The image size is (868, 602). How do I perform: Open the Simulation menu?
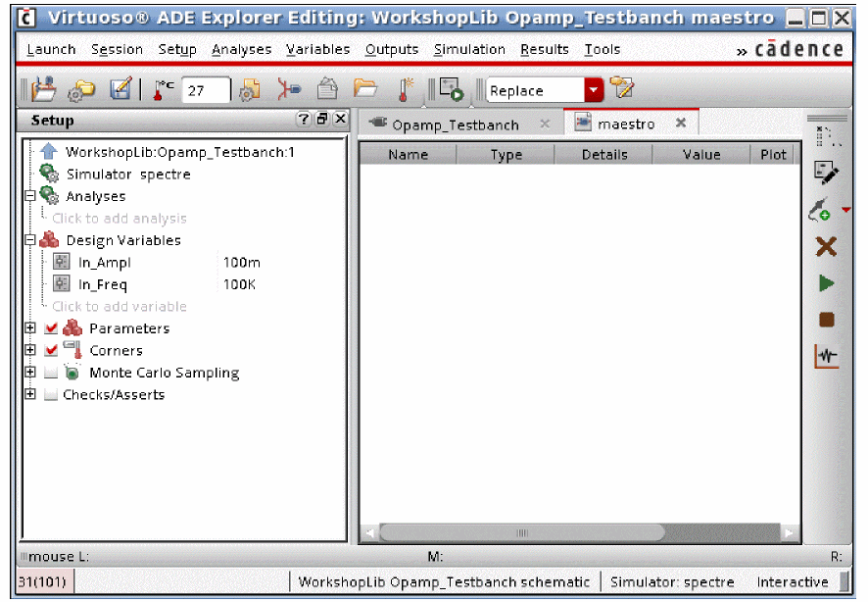click(x=469, y=49)
